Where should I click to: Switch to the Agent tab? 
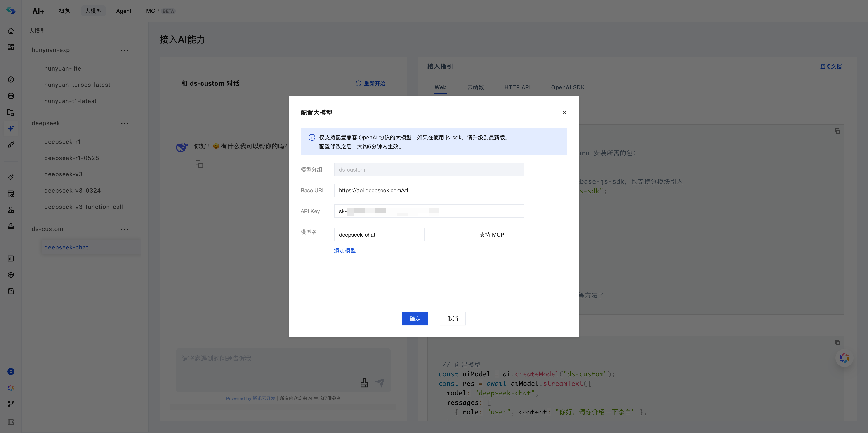coord(124,11)
